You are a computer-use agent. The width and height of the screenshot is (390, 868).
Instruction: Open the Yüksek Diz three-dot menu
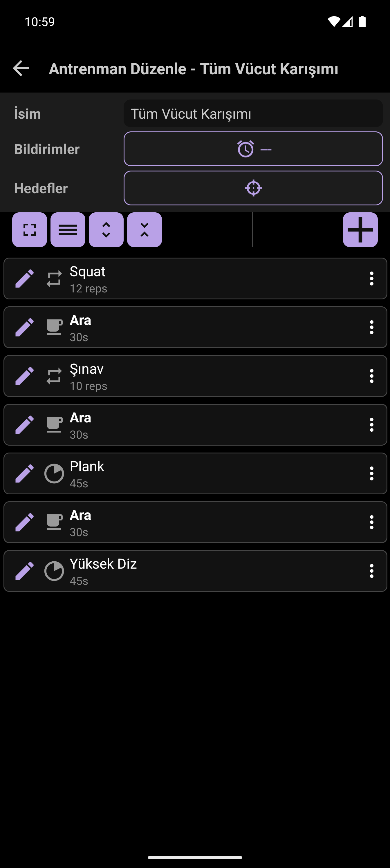click(371, 571)
